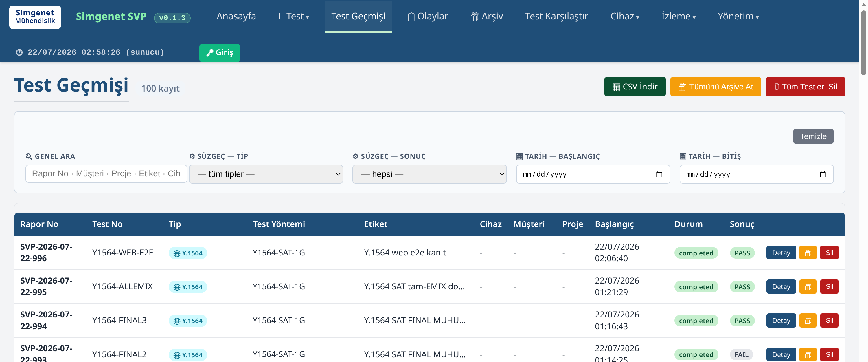The image size is (868, 362).
Task: Expand the Test dropdown menu
Action: click(x=294, y=16)
